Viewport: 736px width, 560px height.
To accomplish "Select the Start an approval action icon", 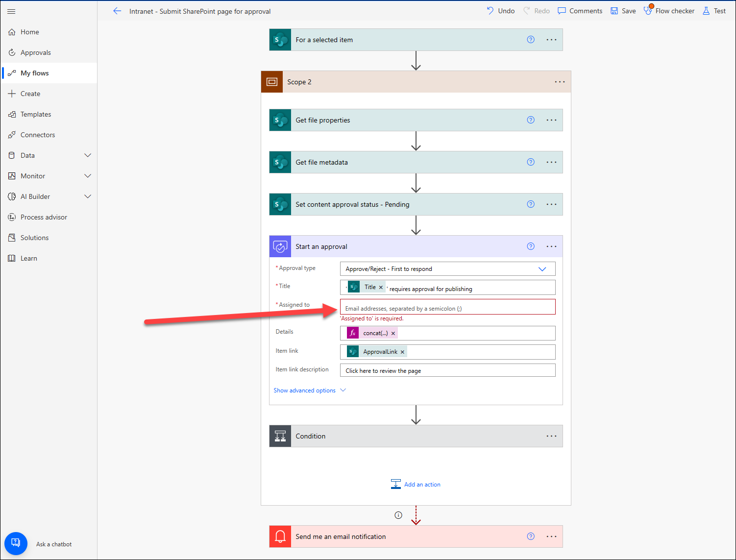I will 280,246.
